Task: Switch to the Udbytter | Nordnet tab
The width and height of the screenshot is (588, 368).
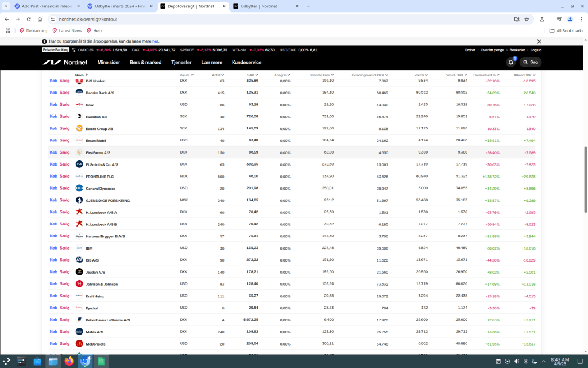Action: click(264, 6)
